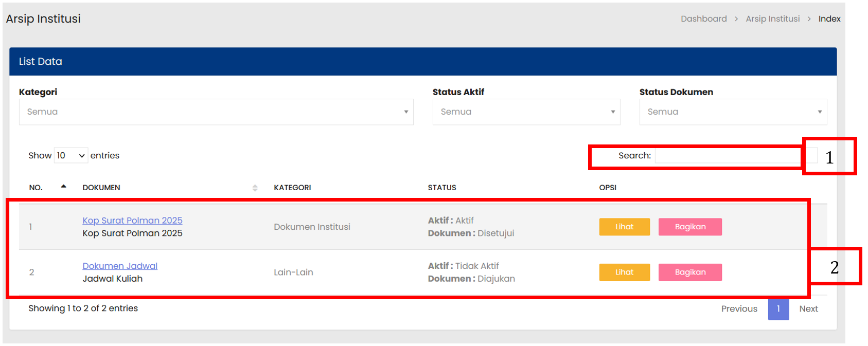Focus the Search input field
Screen dimensions: 868x346
click(x=728, y=156)
